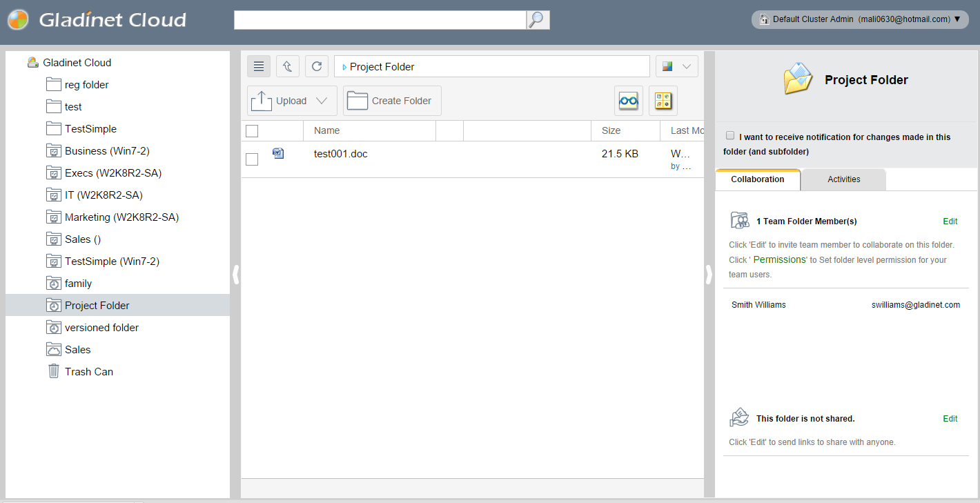Select the test folder in tree

[73, 106]
